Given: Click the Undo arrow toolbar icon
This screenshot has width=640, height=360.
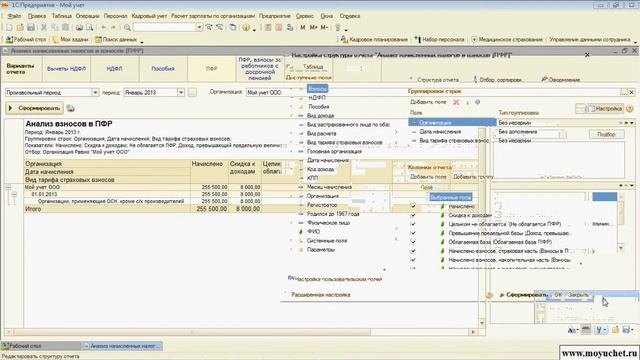Looking at the screenshot, I should pyautogui.click(x=103, y=27).
